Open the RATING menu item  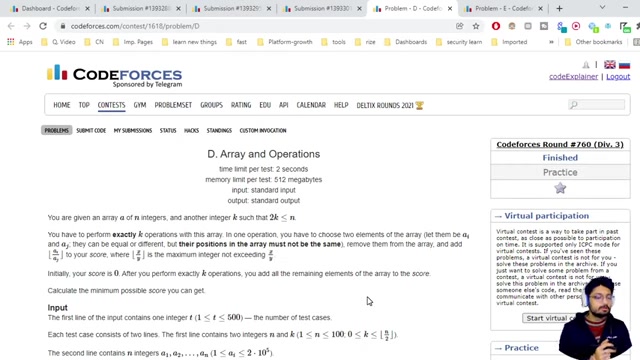pyautogui.click(x=241, y=105)
